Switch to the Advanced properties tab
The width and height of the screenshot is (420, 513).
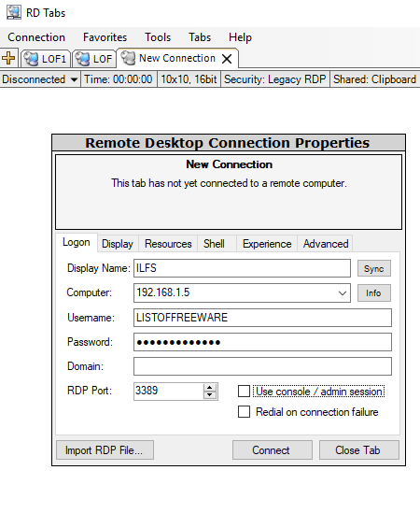click(326, 244)
